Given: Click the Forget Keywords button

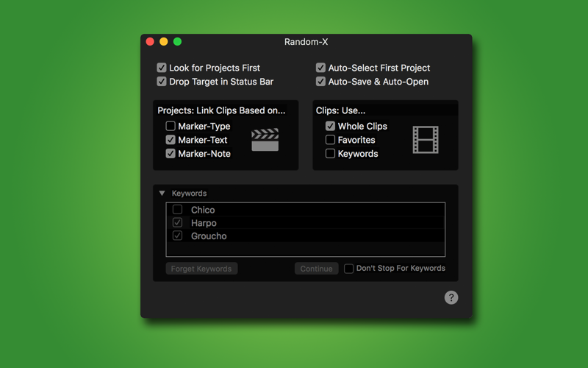Looking at the screenshot, I should [201, 269].
